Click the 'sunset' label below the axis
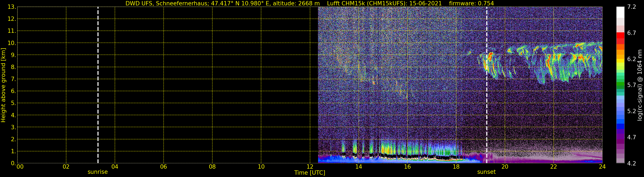 coord(486,172)
